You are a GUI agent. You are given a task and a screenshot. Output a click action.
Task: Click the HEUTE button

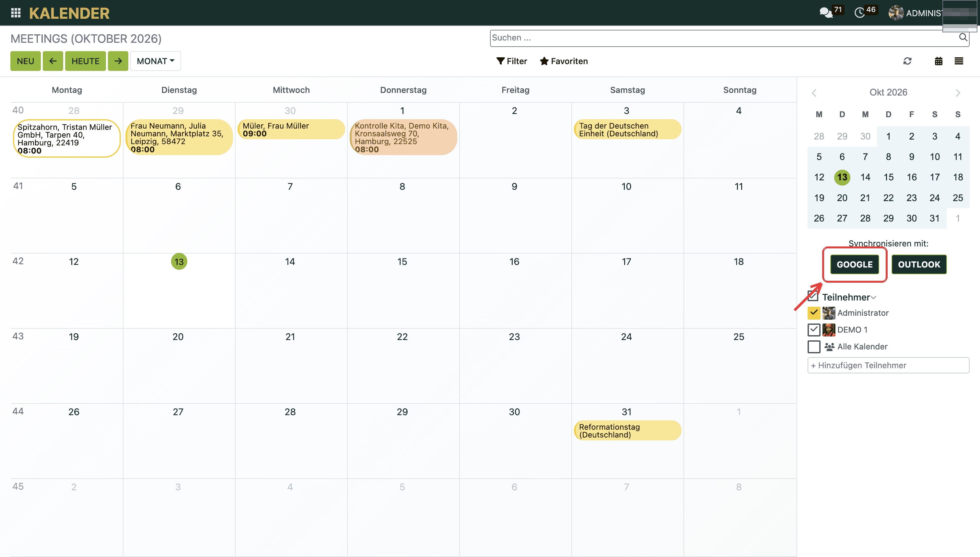pos(85,61)
